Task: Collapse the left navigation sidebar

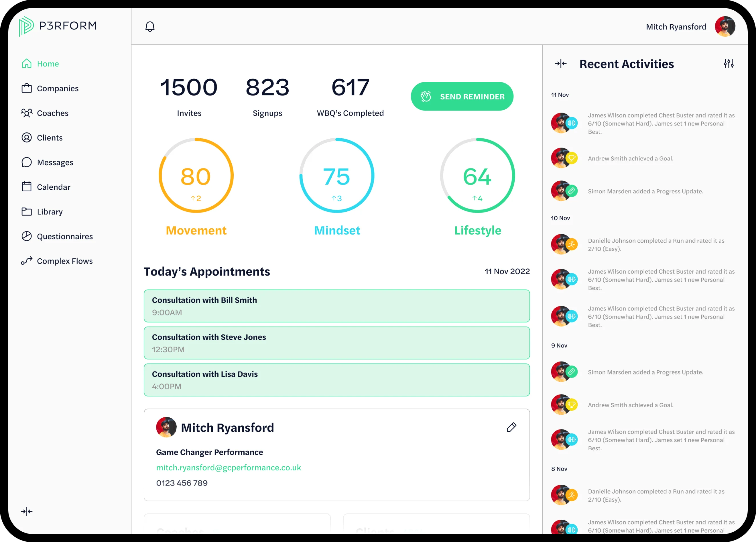Action: click(x=27, y=511)
